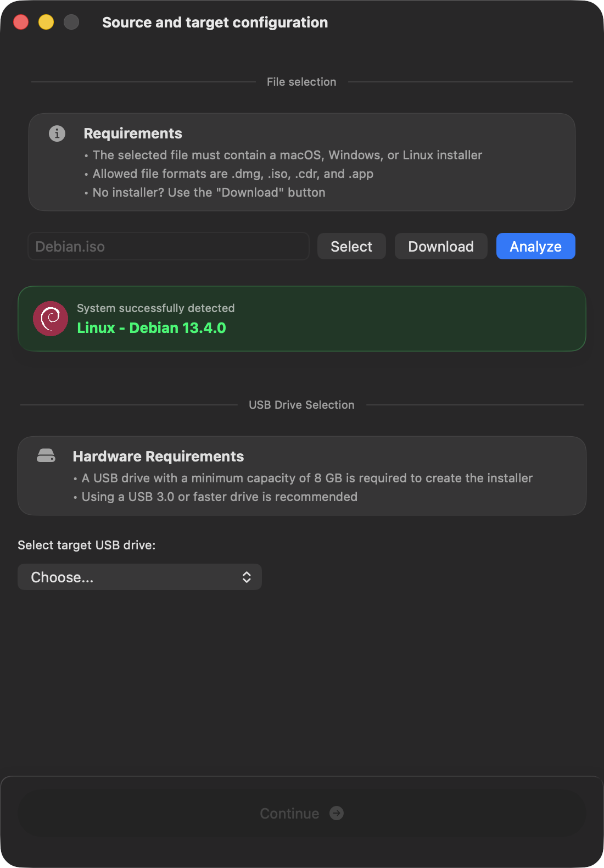Viewport: 604px width, 868px height.
Task: Click the 'Requirements' heading
Action: (x=133, y=133)
